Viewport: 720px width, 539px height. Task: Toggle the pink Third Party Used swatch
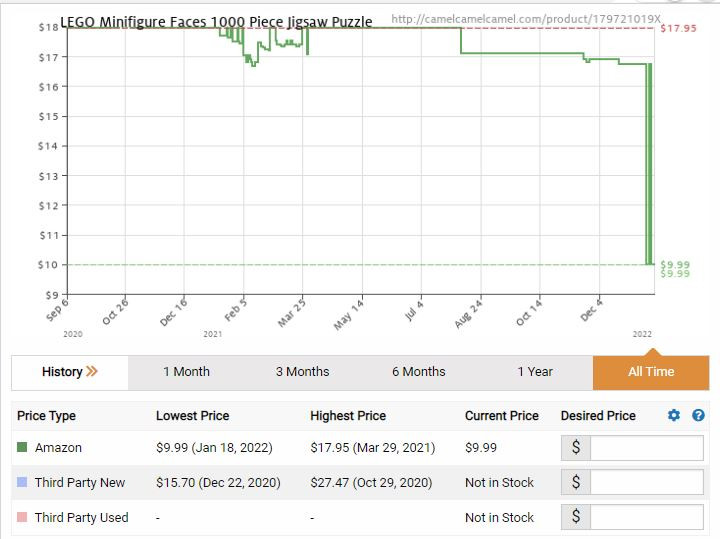[22, 517]
